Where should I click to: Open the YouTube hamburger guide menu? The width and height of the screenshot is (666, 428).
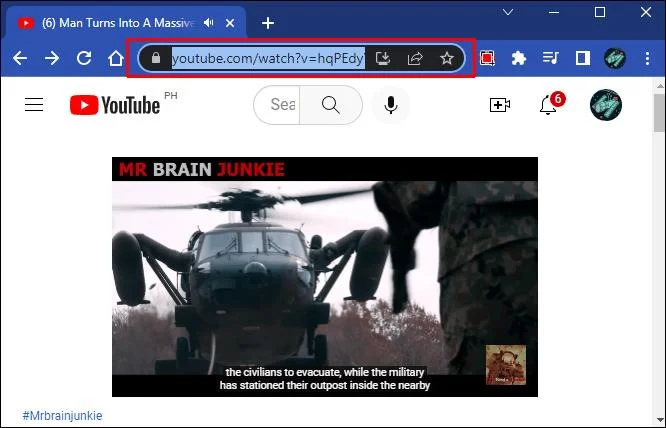point(34,104)
